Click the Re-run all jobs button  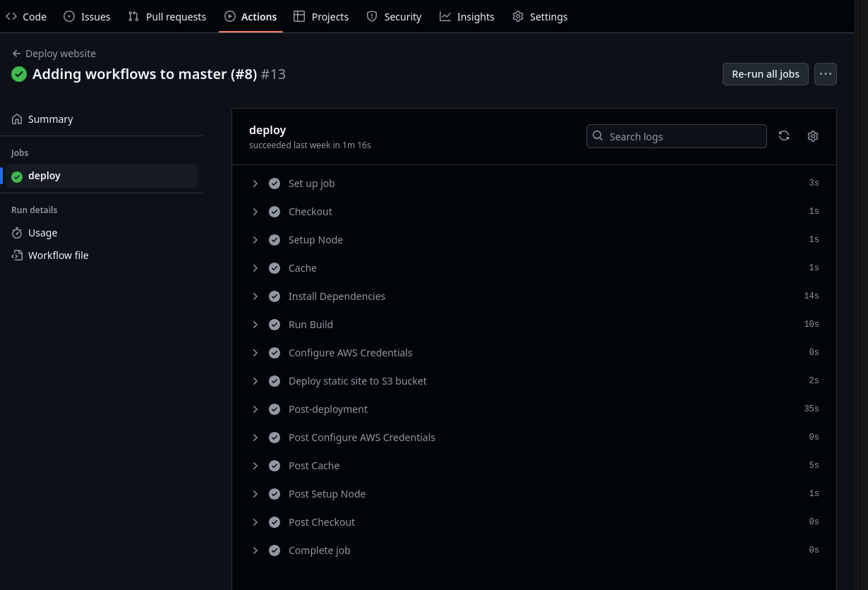(765, 74)
